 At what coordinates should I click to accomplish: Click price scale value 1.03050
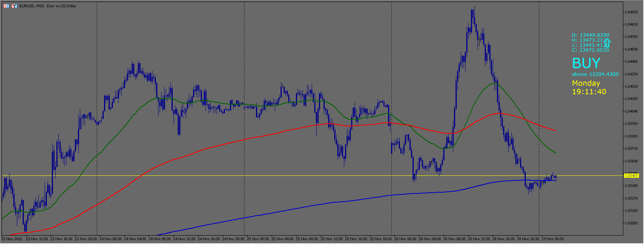[631, 223]
